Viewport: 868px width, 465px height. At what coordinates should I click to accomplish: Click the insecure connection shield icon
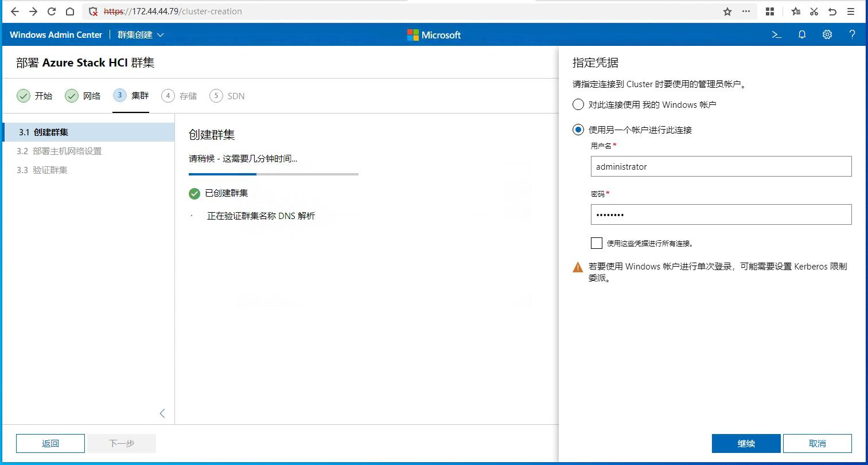tap(94, 11)
